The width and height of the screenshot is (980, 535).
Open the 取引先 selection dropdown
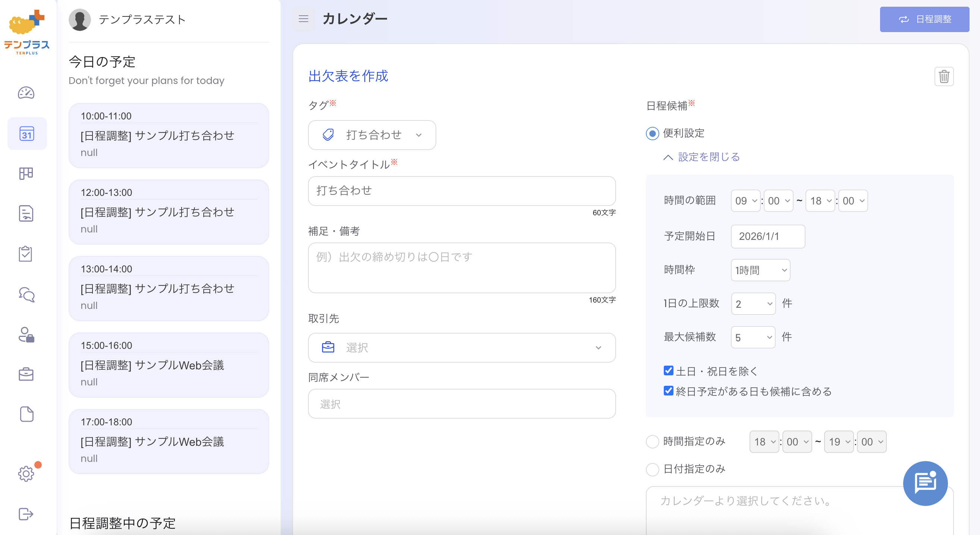(x=461, y=347)
